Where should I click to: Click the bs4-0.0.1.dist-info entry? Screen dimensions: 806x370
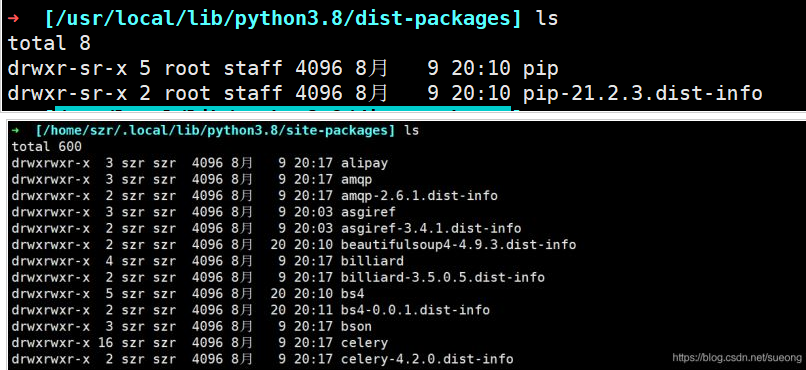tap(415, 310)
